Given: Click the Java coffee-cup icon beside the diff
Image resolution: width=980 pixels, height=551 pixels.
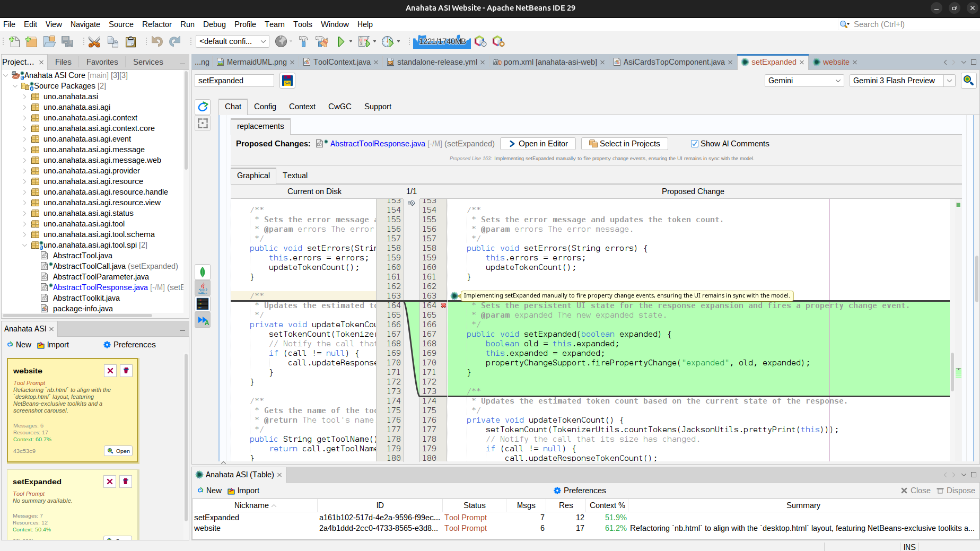Looking at the screenshot, I should [203, 288].
